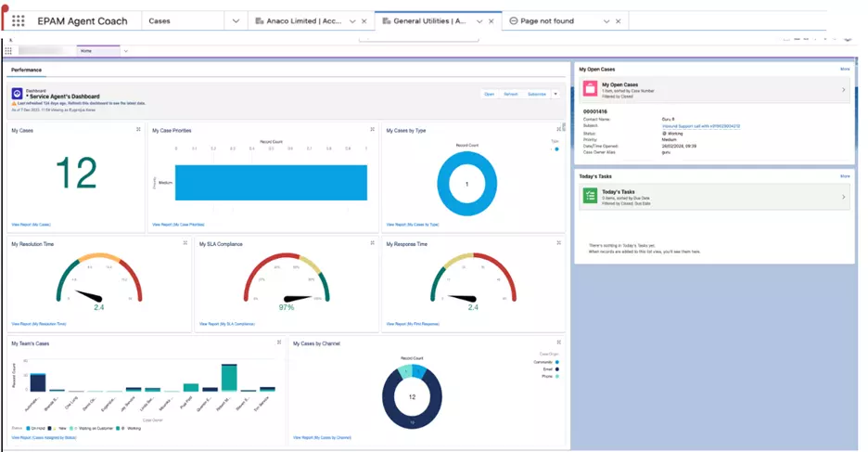Expand the My Cases by Channel chart
The height and width of the screenshot is (452, 868).
pyautogui.click(x=559, y=342)
